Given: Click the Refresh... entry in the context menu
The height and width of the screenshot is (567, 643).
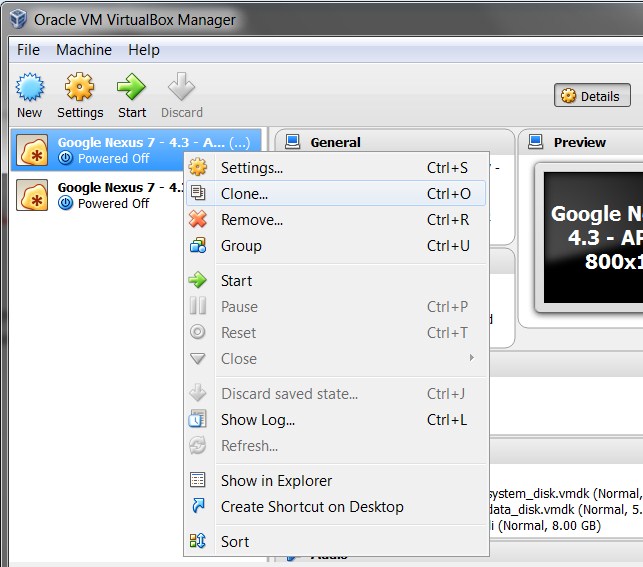Looking at the screenshot, I should click(336, 446).
